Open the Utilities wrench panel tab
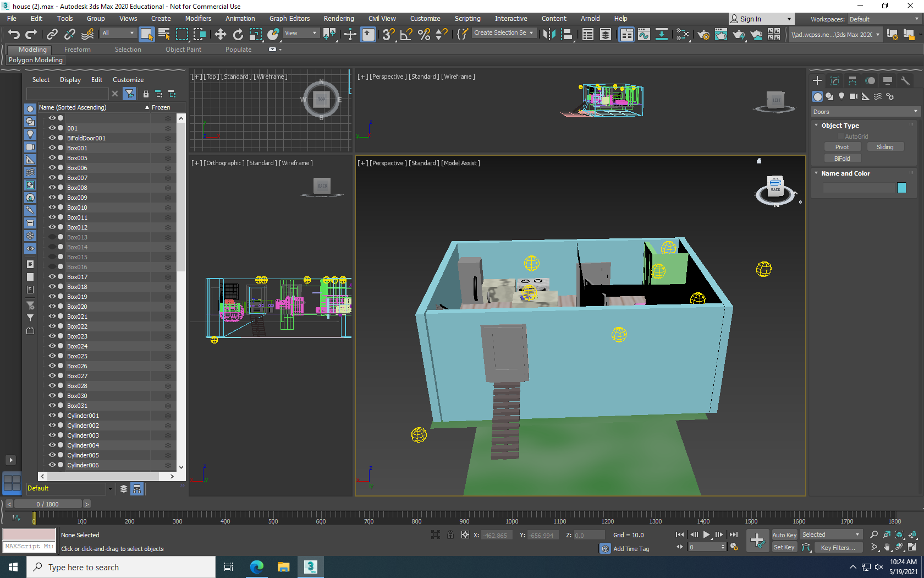 coord(905,80)
